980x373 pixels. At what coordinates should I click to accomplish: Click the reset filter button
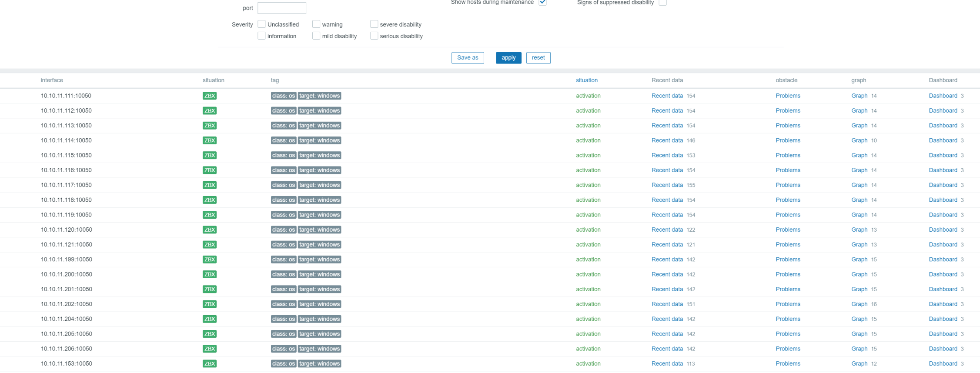(538, 58)
